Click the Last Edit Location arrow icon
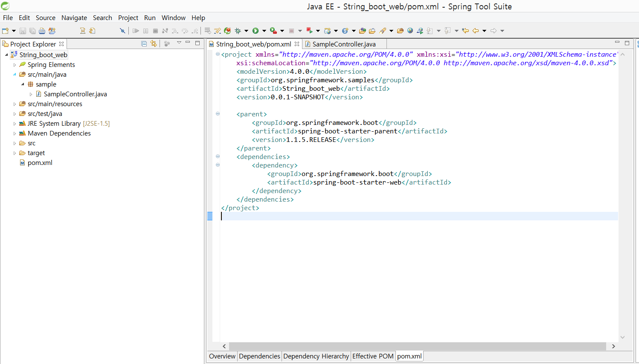Image resolution: width=639 pixels, height=364 pixels. [x=465, y=31]
